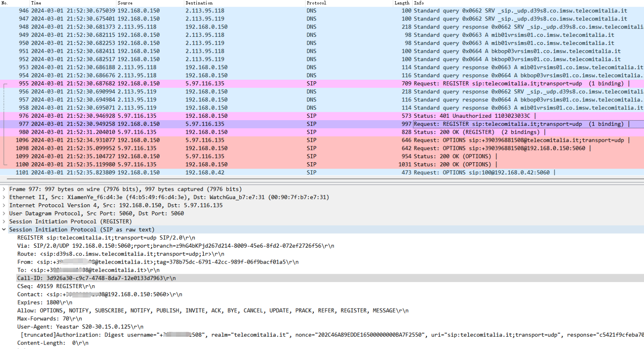Select packet 980 200 OK (REGISTER) row
The image size is (644, 349).
pos(286,132)
